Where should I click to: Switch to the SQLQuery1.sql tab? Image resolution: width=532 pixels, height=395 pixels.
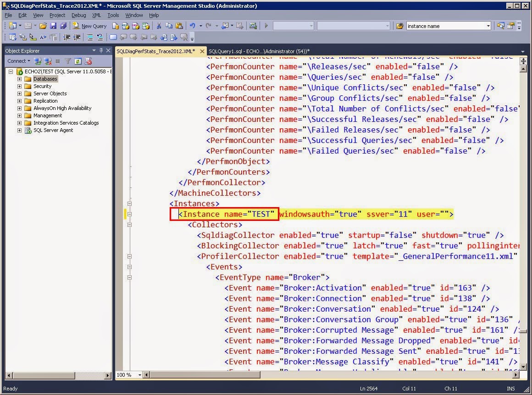tap(258, 51)
